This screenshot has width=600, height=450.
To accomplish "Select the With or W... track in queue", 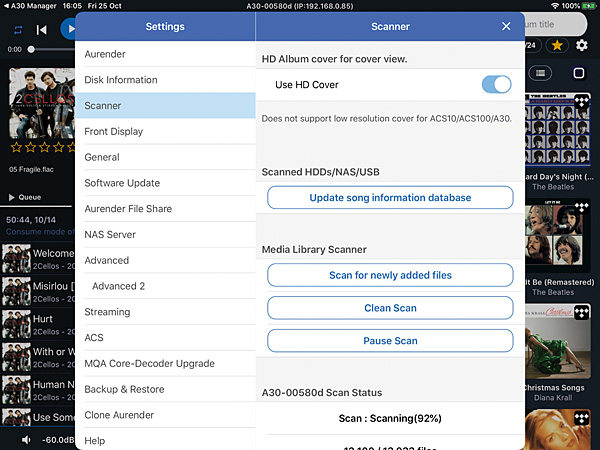I will point(38,357).
